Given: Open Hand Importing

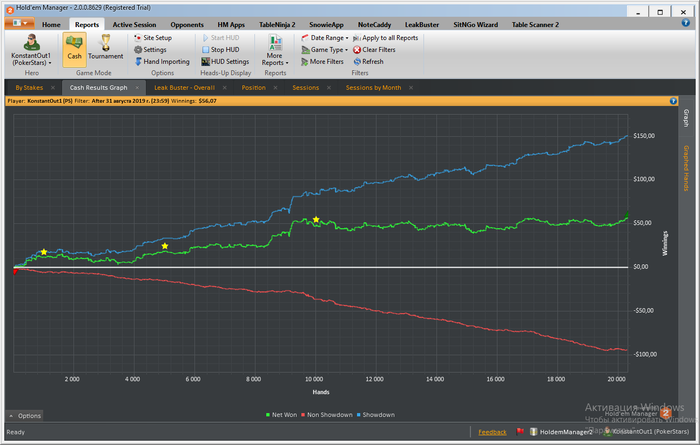Looking at the screenshot, I should click(162, 62).
